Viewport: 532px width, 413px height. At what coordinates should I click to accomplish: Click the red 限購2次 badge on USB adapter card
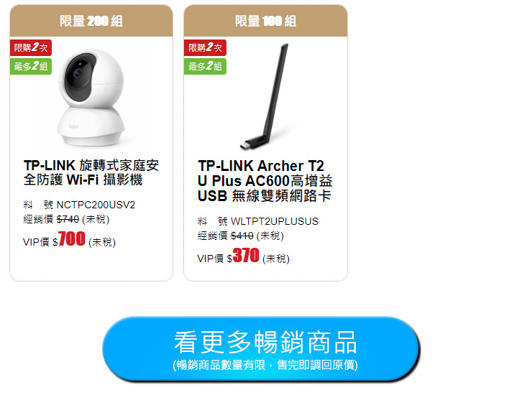click(205, 47)
